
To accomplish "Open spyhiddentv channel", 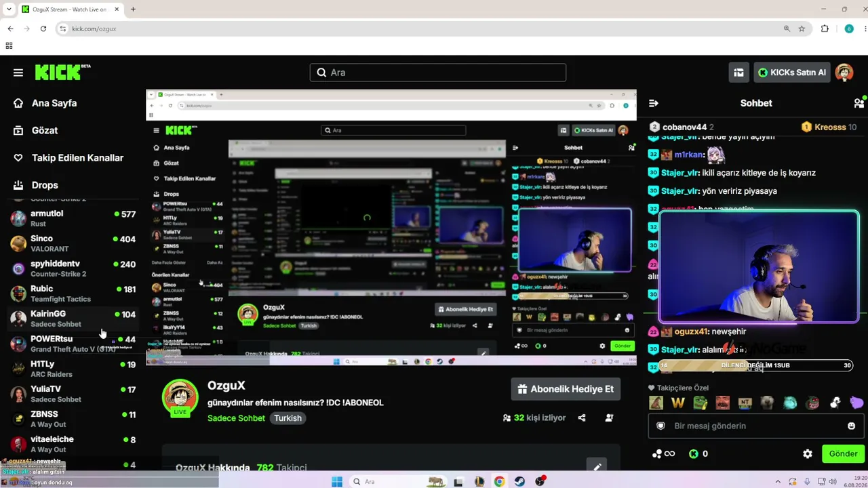I will pos(73,268).
